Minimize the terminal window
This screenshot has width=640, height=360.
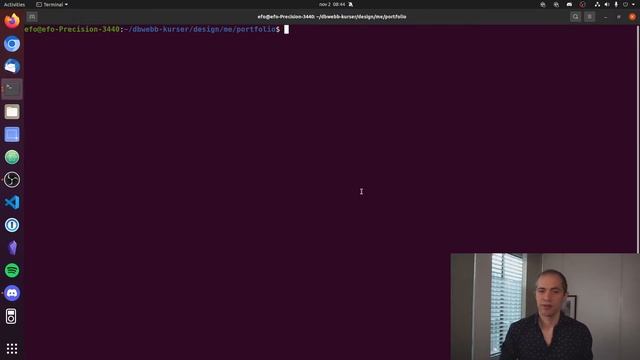605,17
